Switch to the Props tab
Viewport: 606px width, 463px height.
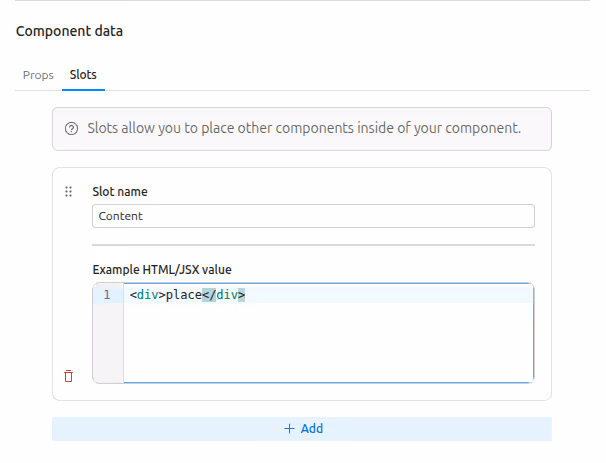(38, 75)
